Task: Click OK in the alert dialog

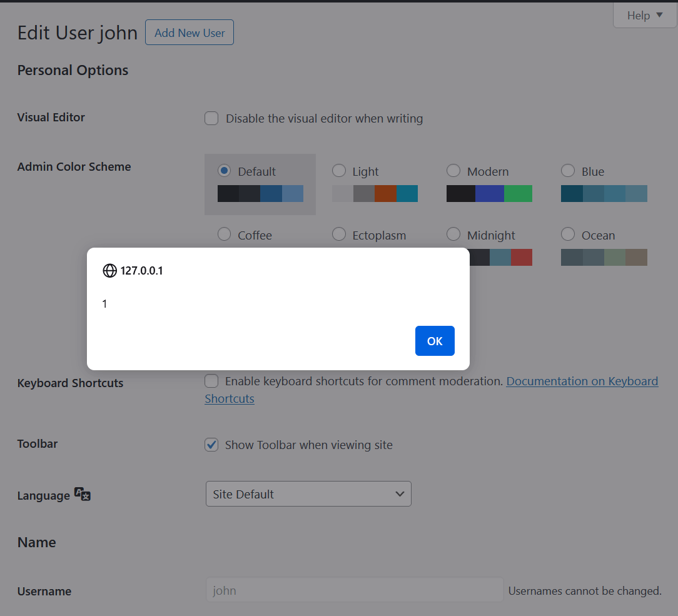Action: click(x=435, y=341)
